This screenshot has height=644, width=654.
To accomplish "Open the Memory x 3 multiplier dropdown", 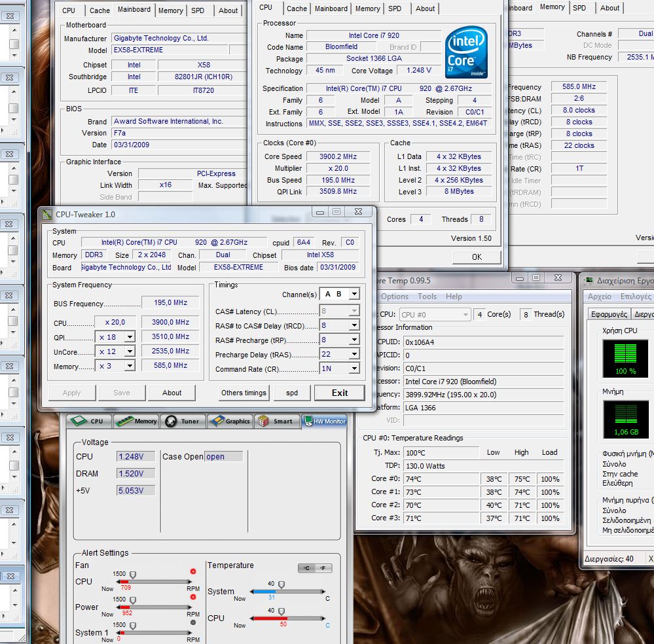I will tap(130, 366).
